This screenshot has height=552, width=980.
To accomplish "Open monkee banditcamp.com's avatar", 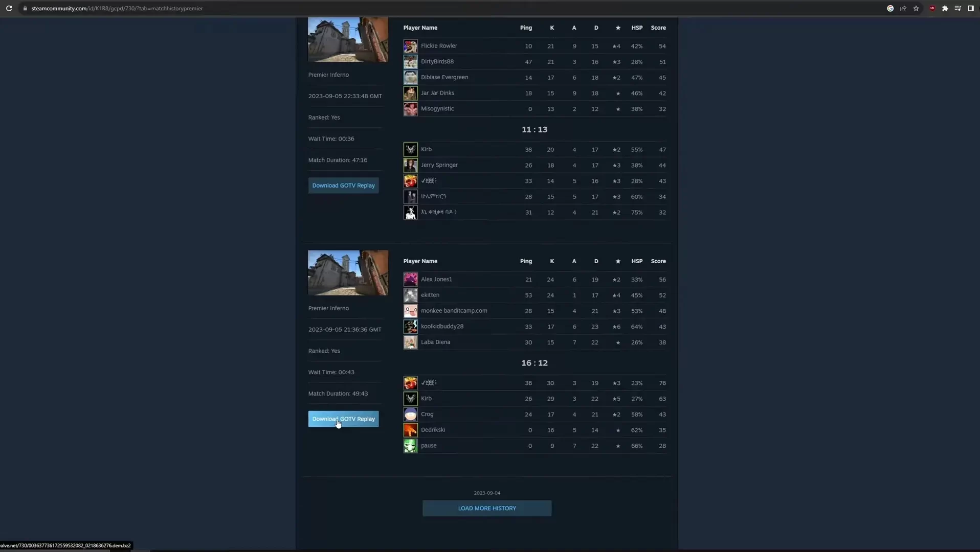I will click(410, 311).
